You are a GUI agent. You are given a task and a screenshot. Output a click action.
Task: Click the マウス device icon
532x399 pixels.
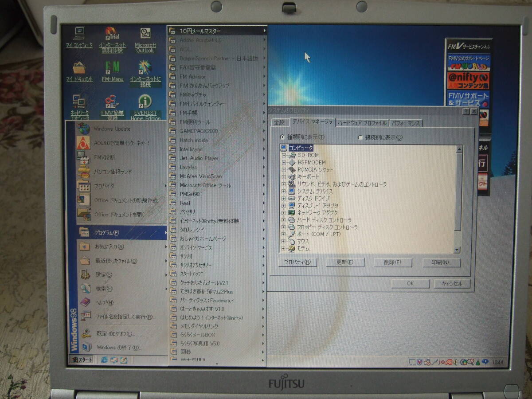point(292,241)
